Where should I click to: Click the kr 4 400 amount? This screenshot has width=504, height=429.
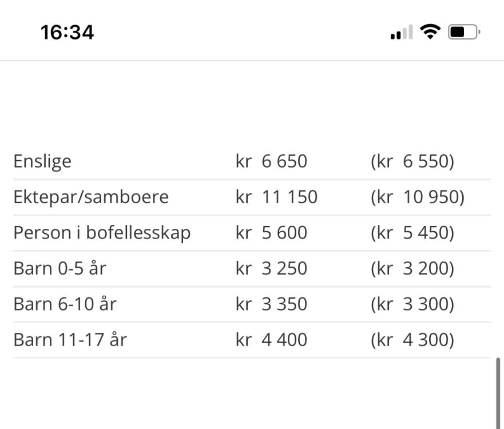tap(271, 339)
